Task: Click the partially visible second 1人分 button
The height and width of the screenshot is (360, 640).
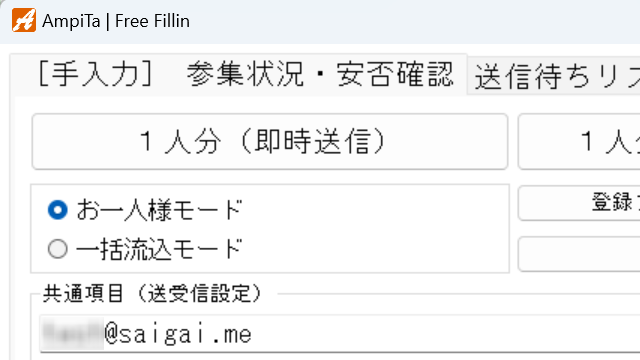Action: 579,142
